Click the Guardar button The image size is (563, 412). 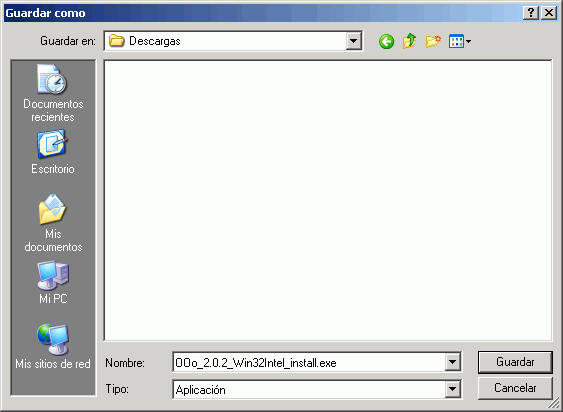515,362
